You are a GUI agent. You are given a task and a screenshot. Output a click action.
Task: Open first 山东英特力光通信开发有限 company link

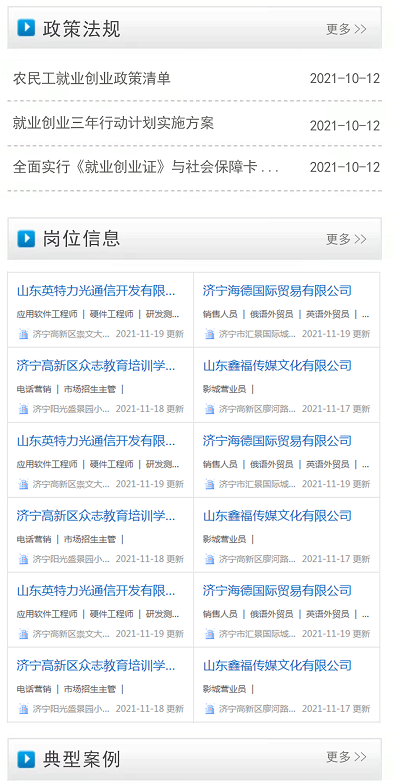coord(96,290)
